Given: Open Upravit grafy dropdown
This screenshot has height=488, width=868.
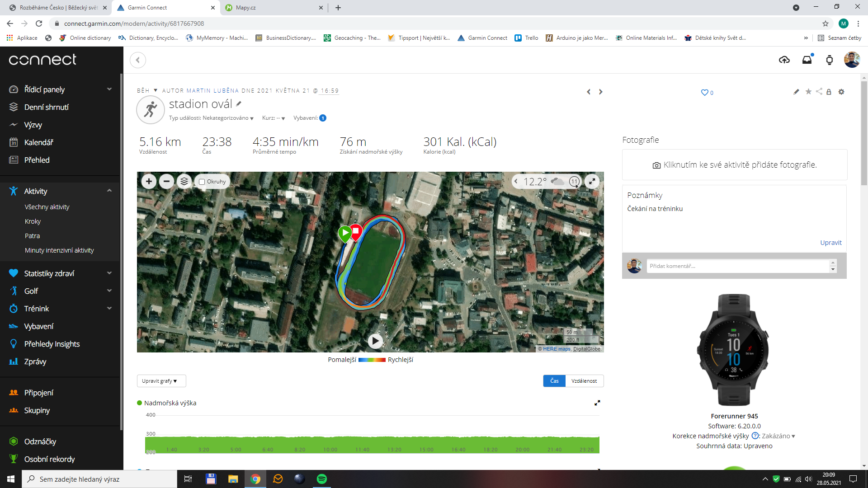Looking at the screenshot, I should [x=161, y=381].
